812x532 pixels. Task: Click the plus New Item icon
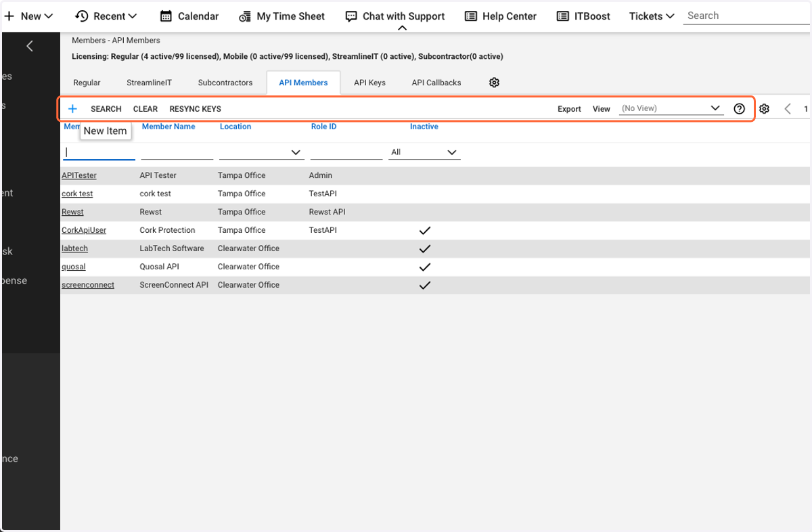72,109
